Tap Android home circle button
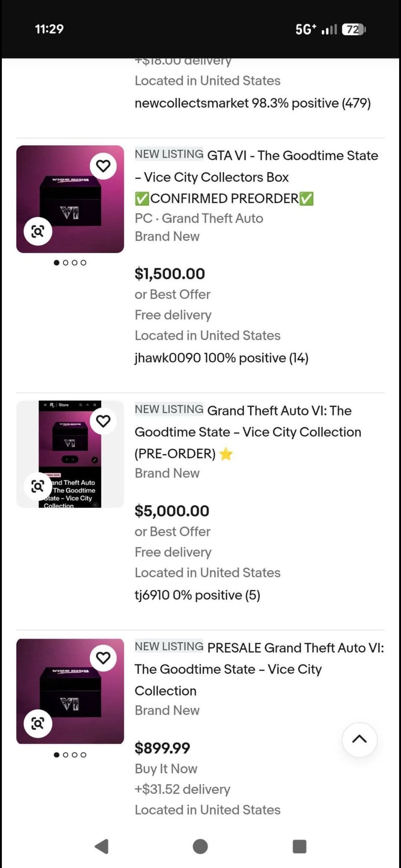Viewport: 401px width, 868px height. click(200, 846)
